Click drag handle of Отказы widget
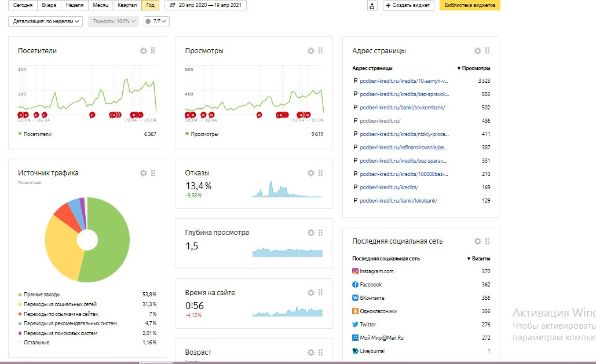Screen dimensions: 596x364 (x=320, y=173)
